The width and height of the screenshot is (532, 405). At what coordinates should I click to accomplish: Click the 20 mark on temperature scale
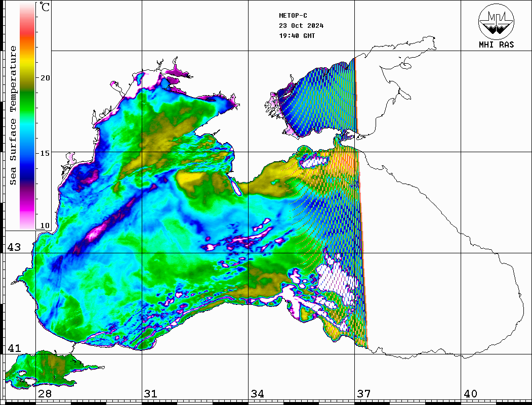point(45,77)
